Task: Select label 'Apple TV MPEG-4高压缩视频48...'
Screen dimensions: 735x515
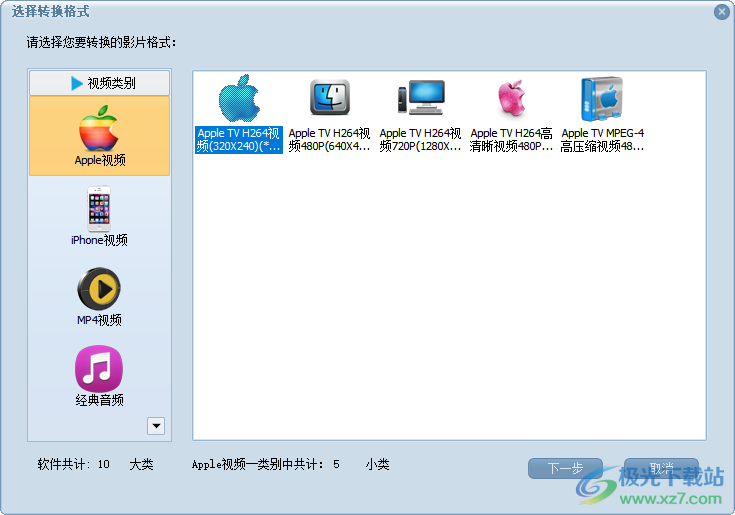Action: click(x=602, y=140)
